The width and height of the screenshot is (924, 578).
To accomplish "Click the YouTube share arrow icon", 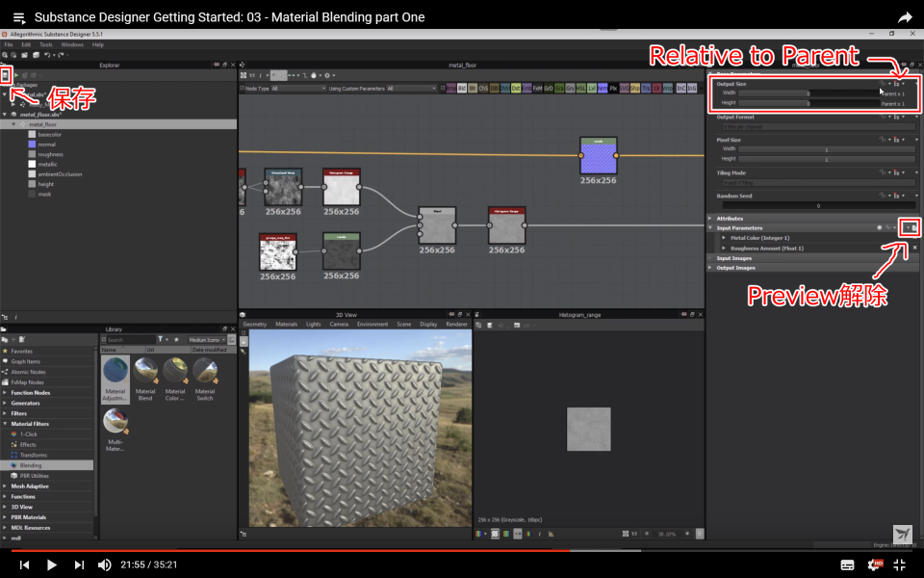I will tap(905, 17).
